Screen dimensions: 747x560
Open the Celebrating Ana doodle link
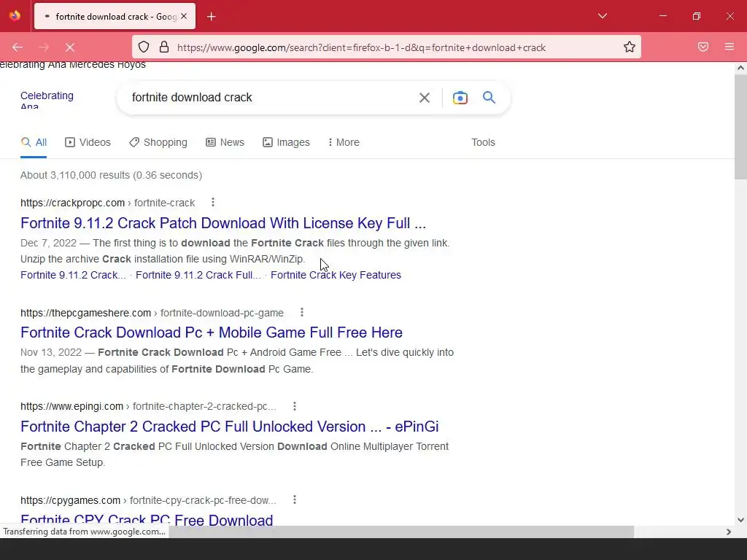pos(47,101)
